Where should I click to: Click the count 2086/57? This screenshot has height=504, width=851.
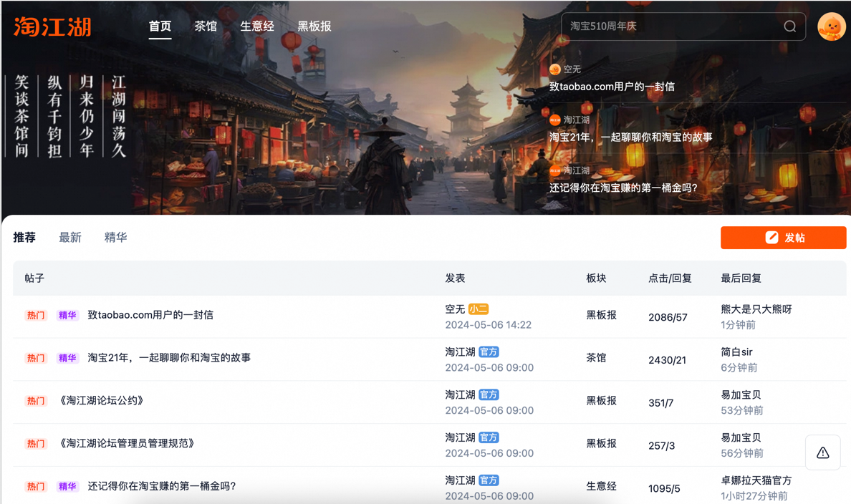[668, 317]
